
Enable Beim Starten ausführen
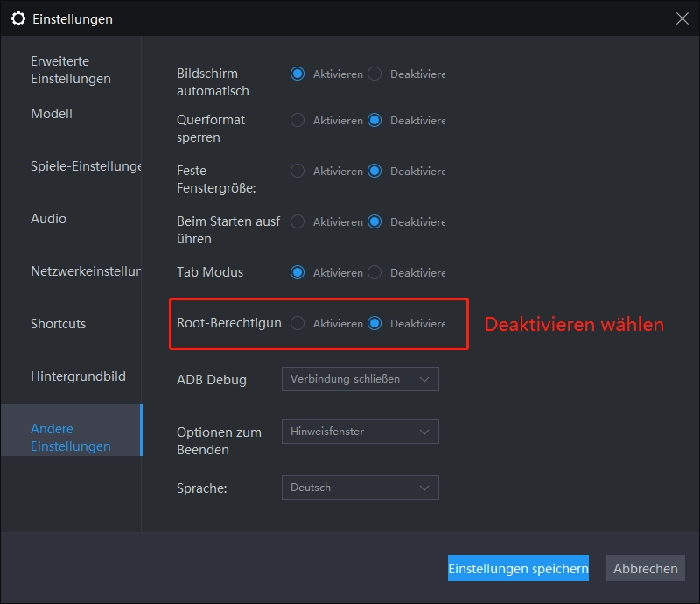(x=297, y=221)
